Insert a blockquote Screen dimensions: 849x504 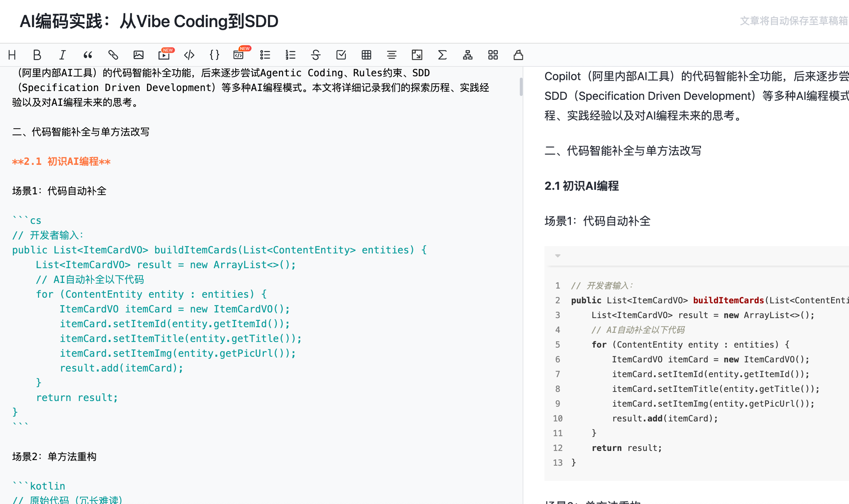pyautogui.click(x=88, y=55)
